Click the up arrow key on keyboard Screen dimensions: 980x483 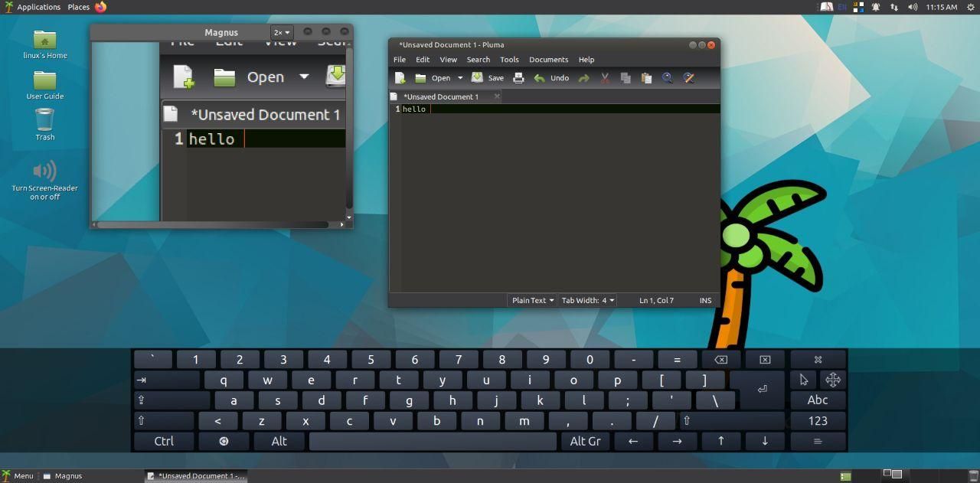pyautogui.click(x=720, y=441)
